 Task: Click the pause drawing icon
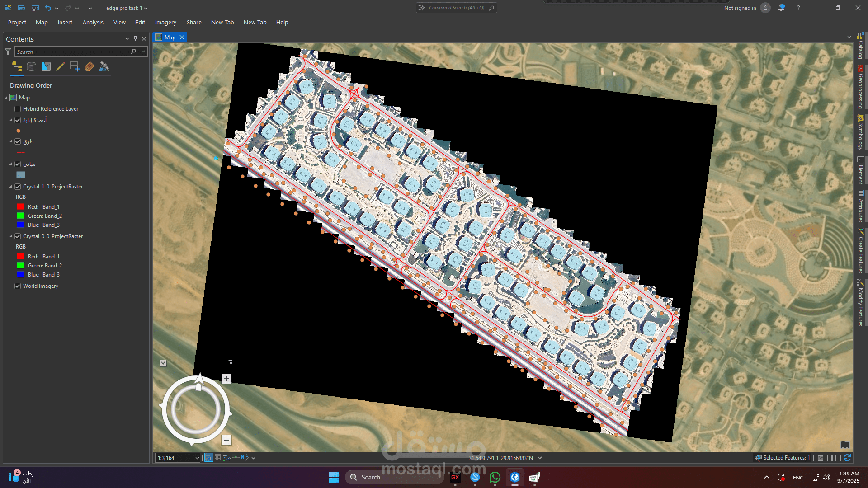(x=834, y=458)
